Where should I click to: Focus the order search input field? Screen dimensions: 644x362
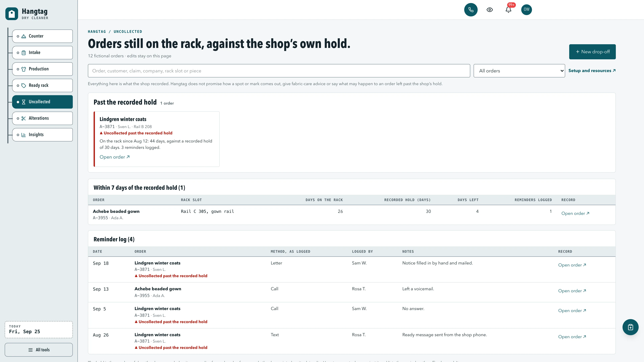(279, 71)
